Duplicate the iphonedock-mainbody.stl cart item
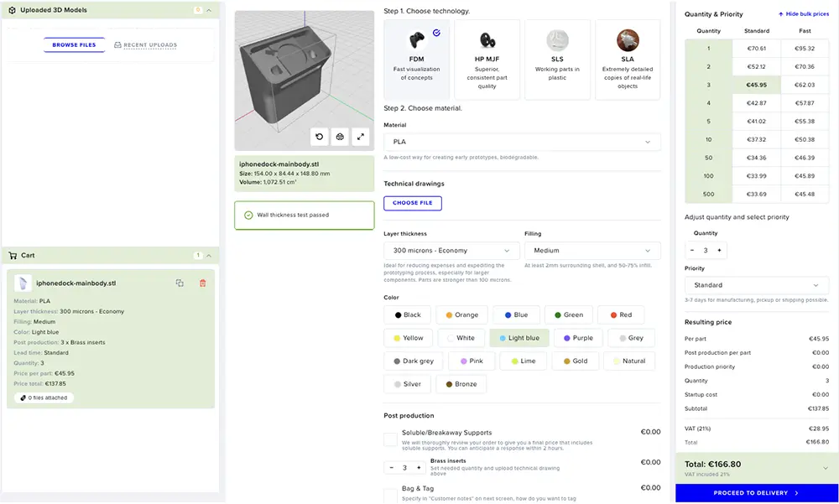The height and width of the screenshot is (504, 839). point(180,283)
